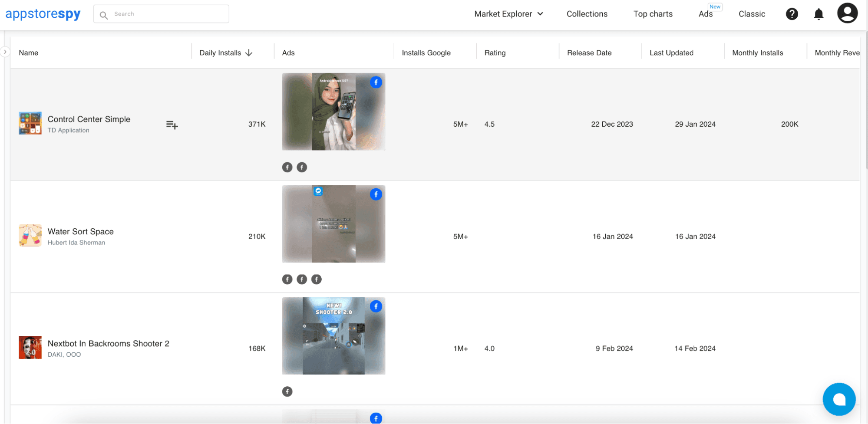
Task: Go to Top charts
Action: click(653, 14)
